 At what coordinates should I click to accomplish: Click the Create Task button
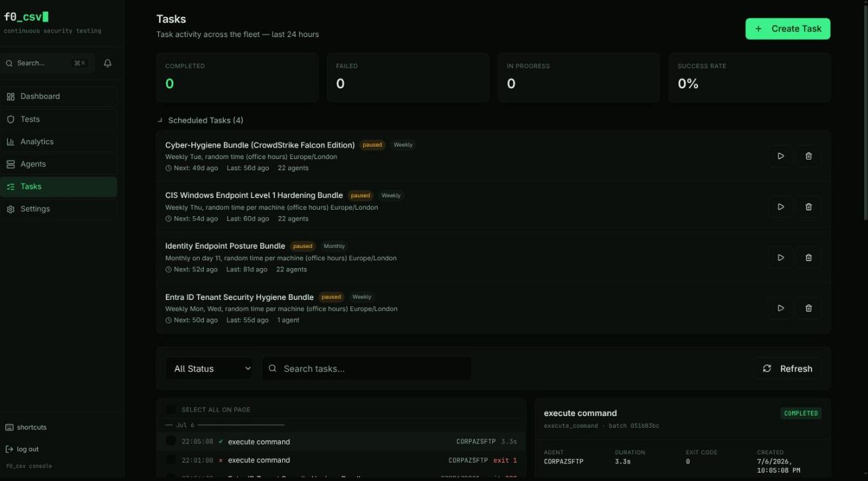click(x=788, y=29)
